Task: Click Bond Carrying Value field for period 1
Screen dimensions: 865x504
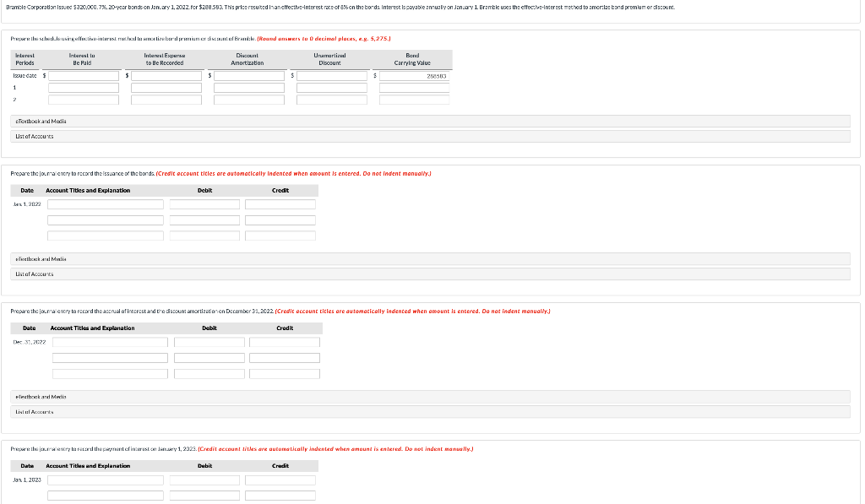Action: pyautogui.click(x=414, y=88)
